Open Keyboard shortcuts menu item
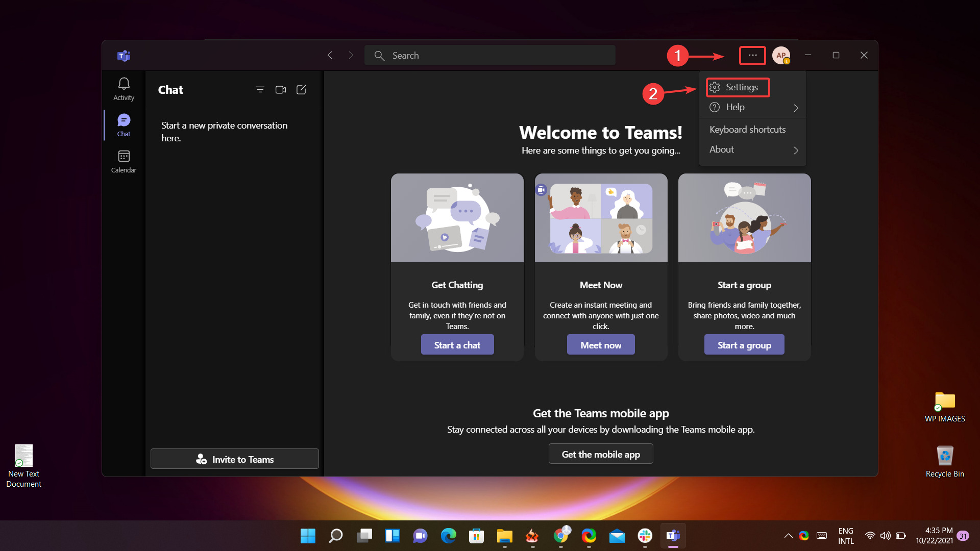980x551 pixels. click(747, 130)
